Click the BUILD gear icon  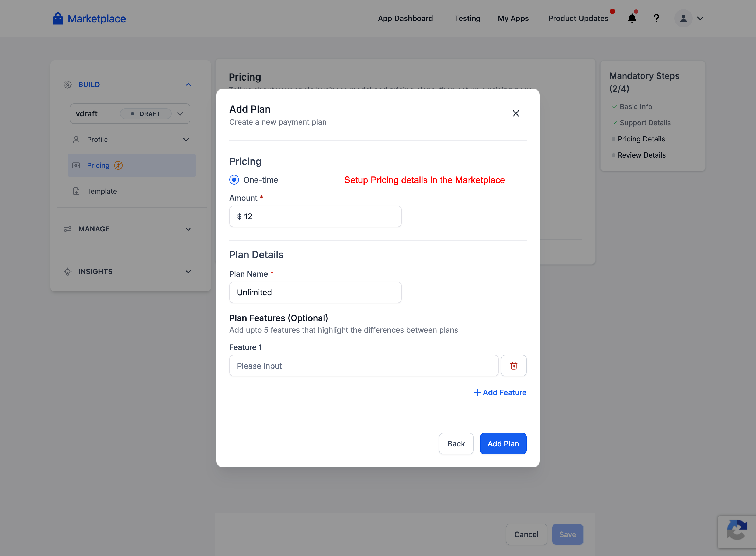[68, 85]
